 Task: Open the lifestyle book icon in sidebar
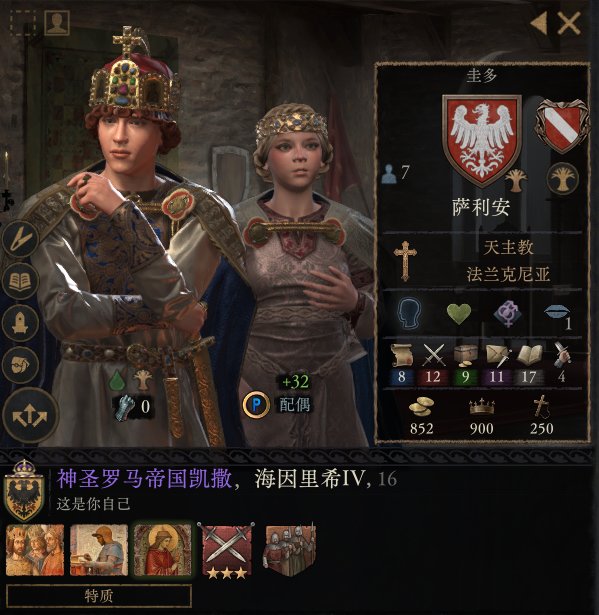point(20,281)
